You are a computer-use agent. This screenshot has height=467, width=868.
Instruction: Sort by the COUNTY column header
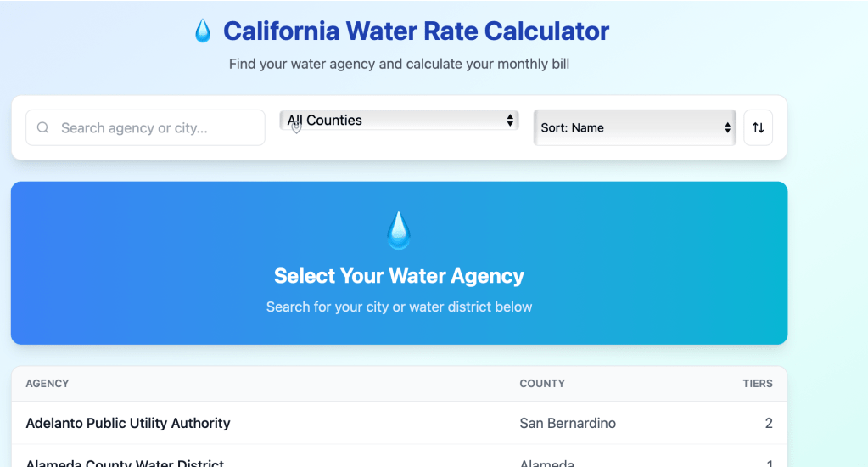tap(542, 384)
